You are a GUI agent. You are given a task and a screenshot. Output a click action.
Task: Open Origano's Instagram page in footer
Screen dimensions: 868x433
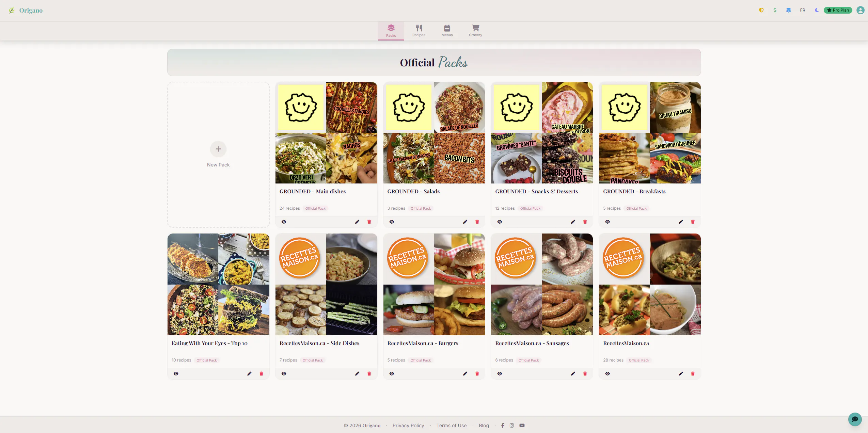point(512,426)
